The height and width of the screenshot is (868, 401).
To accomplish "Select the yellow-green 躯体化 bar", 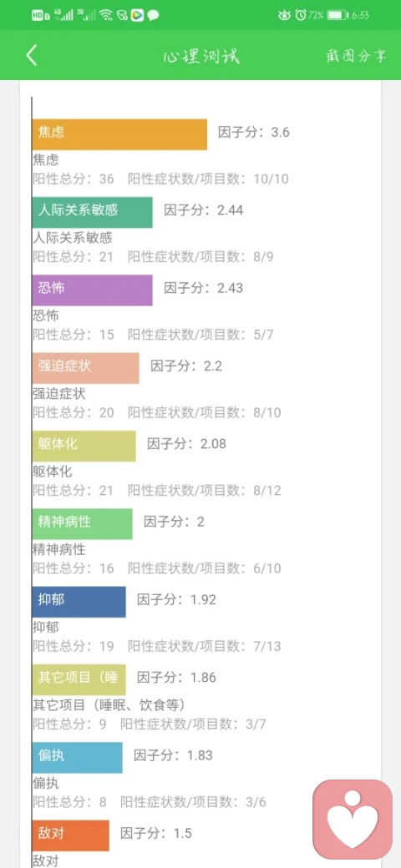I will click(84, 447).
